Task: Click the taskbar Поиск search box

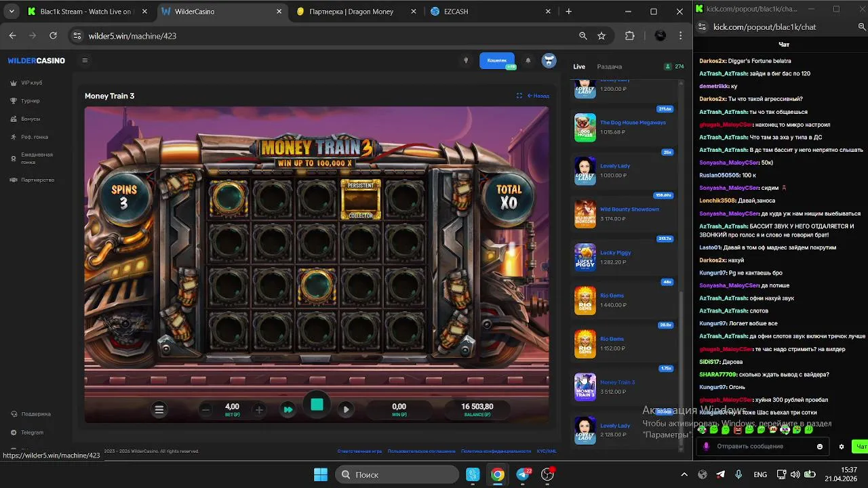Action: tap(397, 474)
